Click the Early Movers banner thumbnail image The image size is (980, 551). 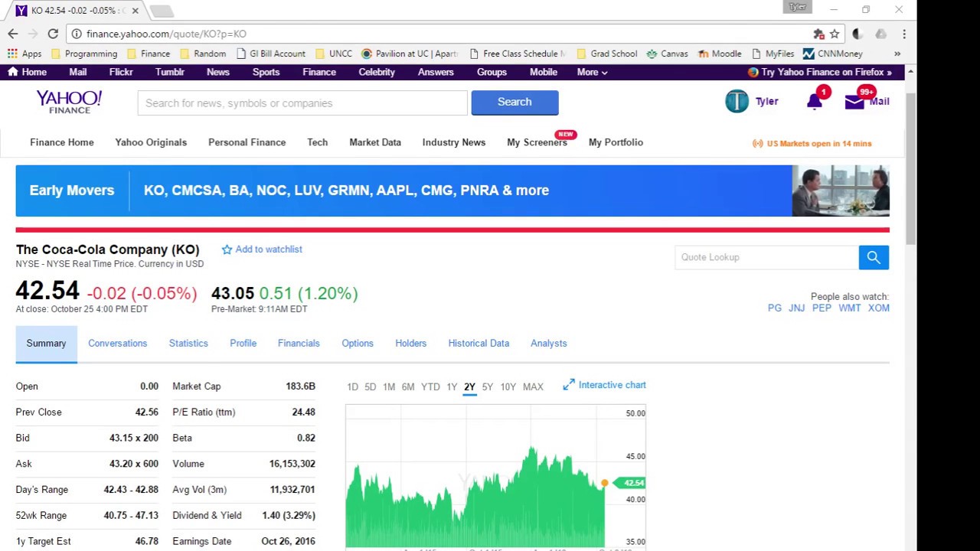tap(841, 191)
